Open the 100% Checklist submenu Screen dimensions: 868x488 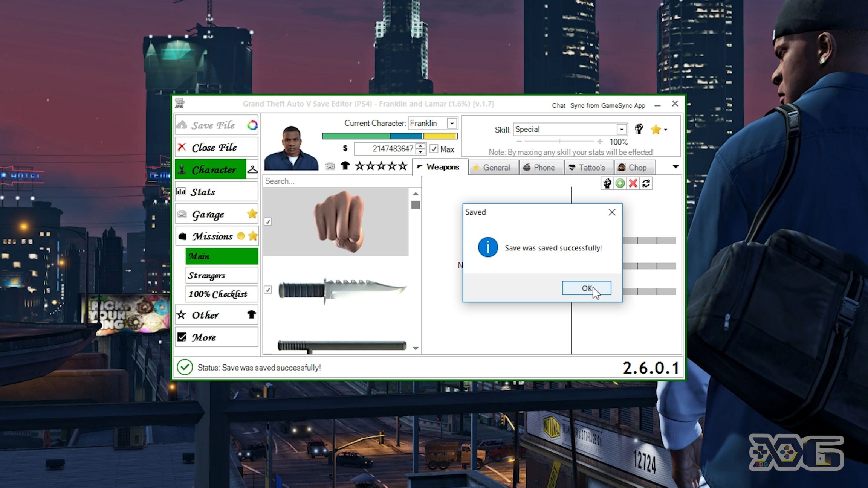(x=222, y=294)
